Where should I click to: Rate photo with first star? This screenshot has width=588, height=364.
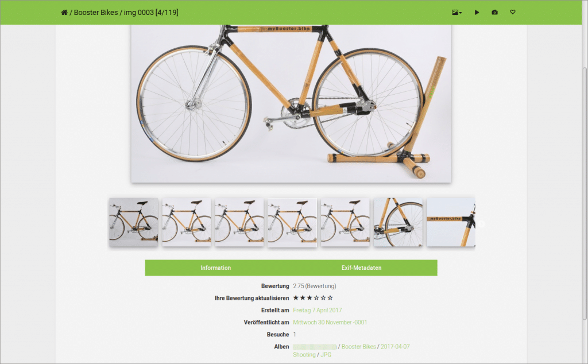tap(296, 297)
